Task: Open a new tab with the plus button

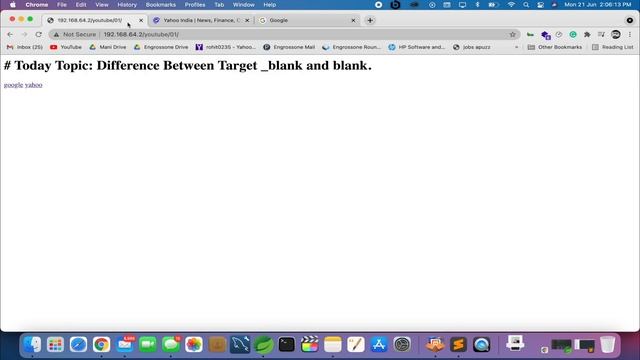Action: pos(370,20)
